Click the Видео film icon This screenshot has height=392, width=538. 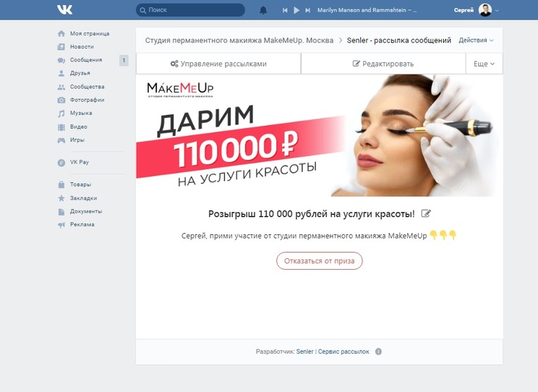(x=61, y=127)
